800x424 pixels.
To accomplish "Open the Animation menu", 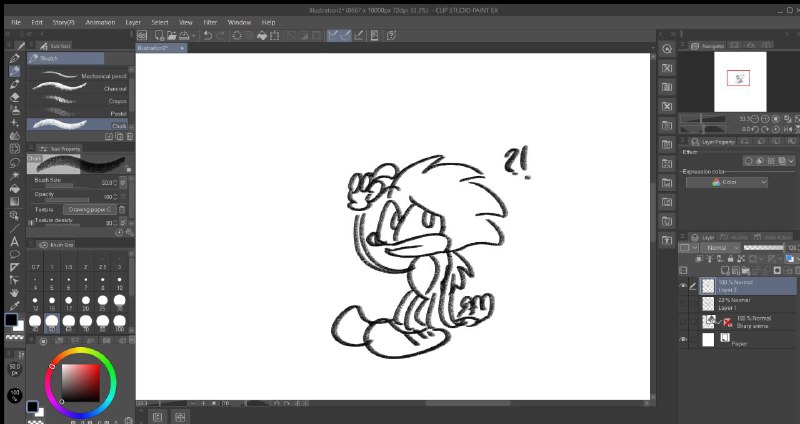I will [x=100, y=22].
